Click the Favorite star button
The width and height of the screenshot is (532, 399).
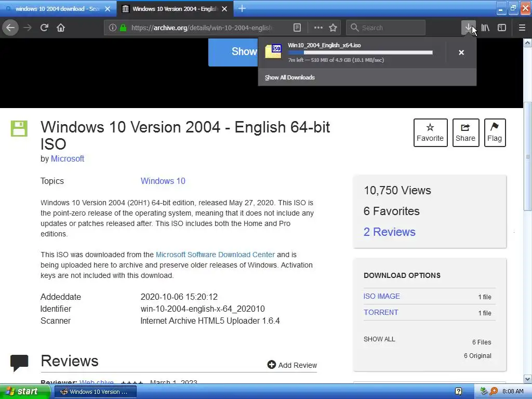pos(430,132)
